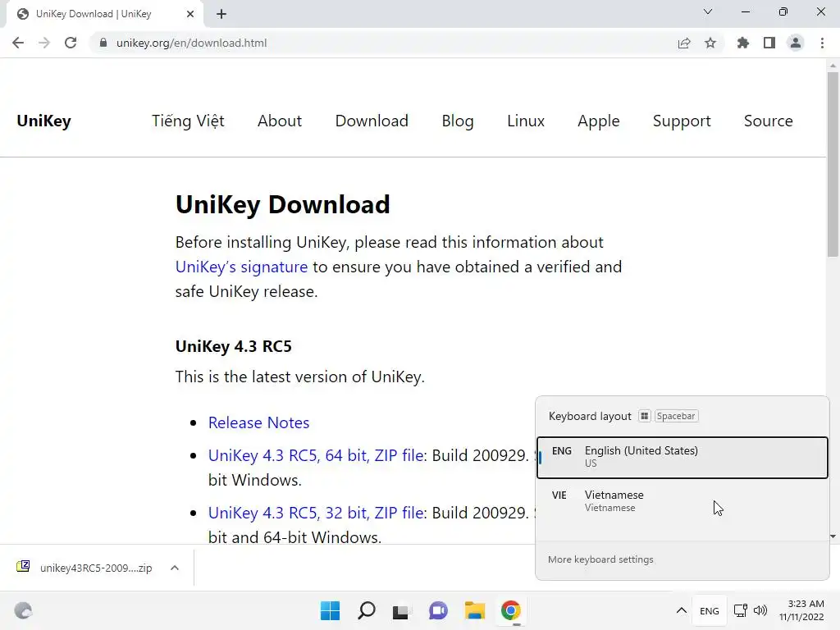Select Vietnamese keyboard layout
The width and height of the screenshot is (840, 630).
tap(682, 501)
